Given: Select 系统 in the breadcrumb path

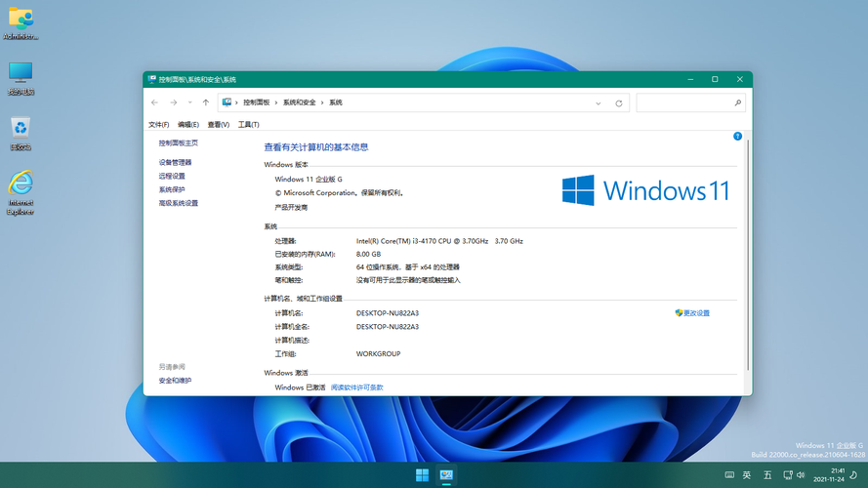Looking at the screenshot, I should 336,102.
